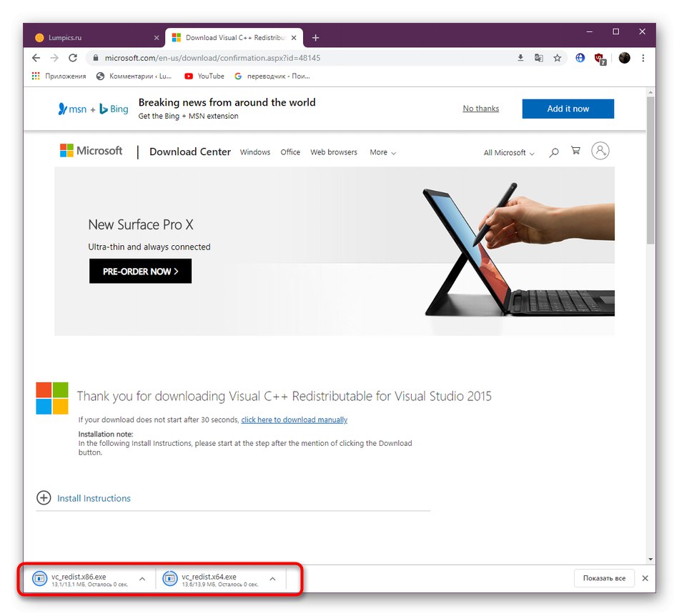The height and width of the screenshot is (616, 679).
Task: Open the Download Center link
Action: pyautogui.click(x=190, y=151)
